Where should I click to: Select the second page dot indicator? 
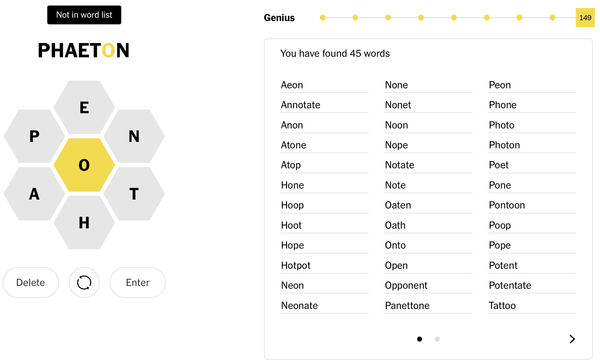(437, 339)
